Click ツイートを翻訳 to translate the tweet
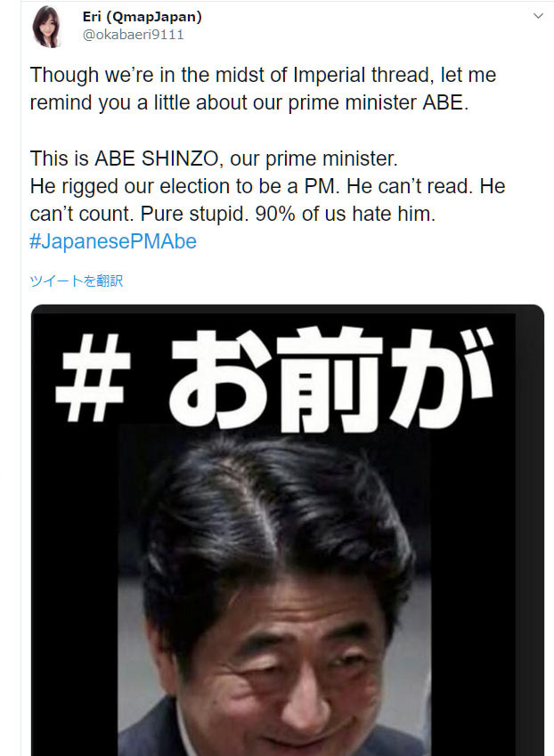 coord(77,280)
